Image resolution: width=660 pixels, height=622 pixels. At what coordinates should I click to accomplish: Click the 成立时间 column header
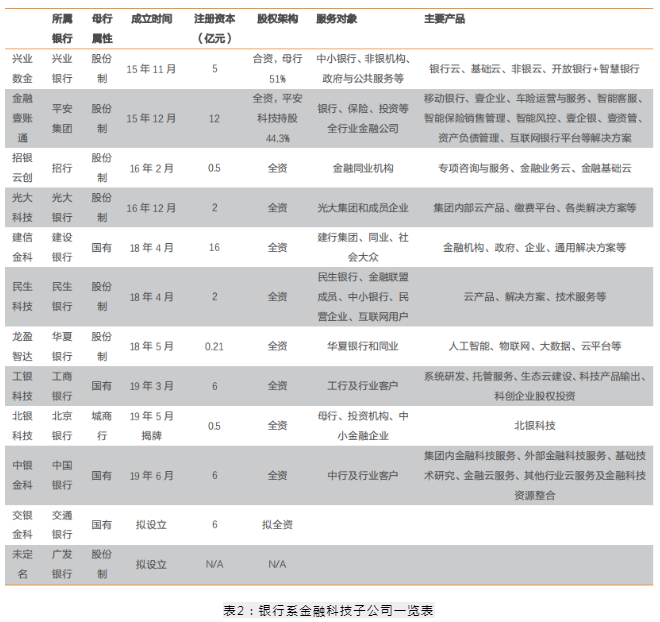(x=151, y=19)
